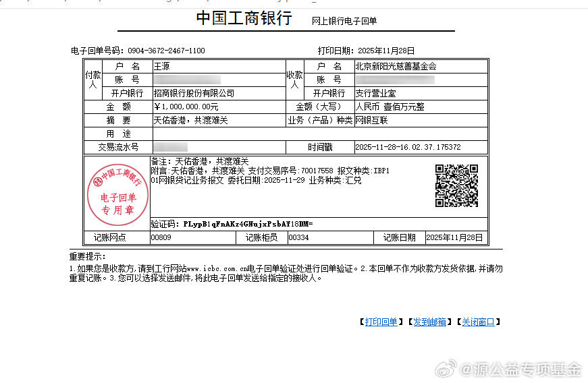588x383 pixels.
Task: Click the 打印回单 link
Action: tap(381, 322)
